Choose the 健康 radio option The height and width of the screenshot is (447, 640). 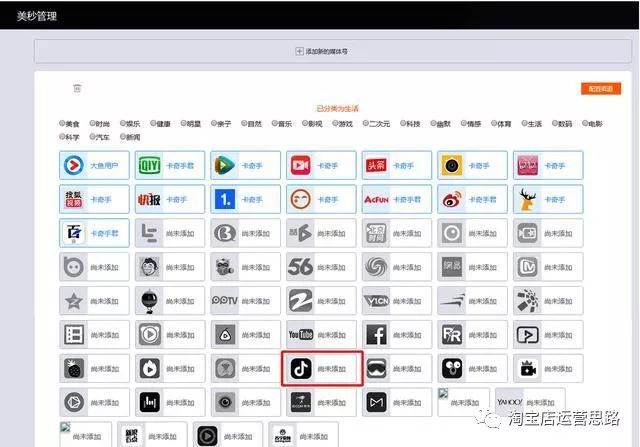click(x=153, y=123)
